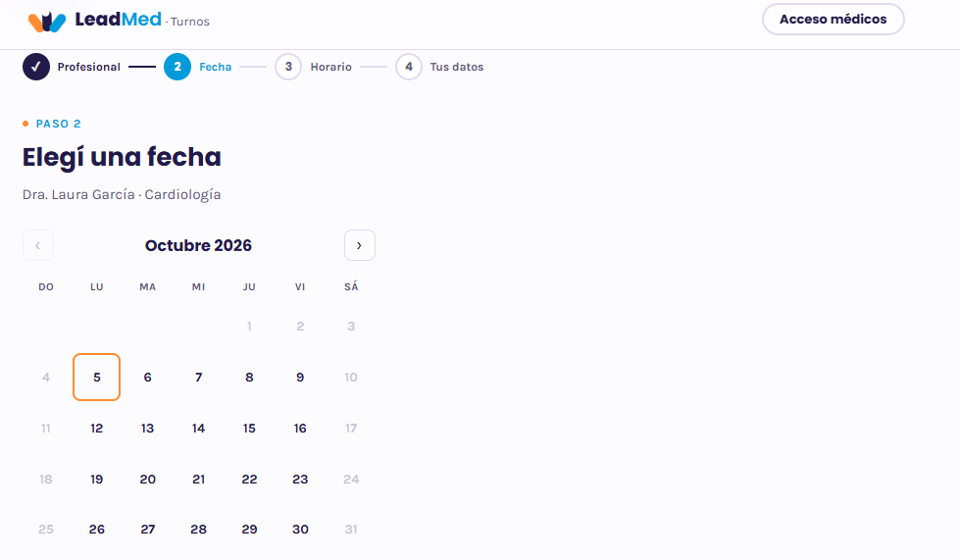Choose day 16 on the calendar
960x560 pixels.
(x=300, y=429)
